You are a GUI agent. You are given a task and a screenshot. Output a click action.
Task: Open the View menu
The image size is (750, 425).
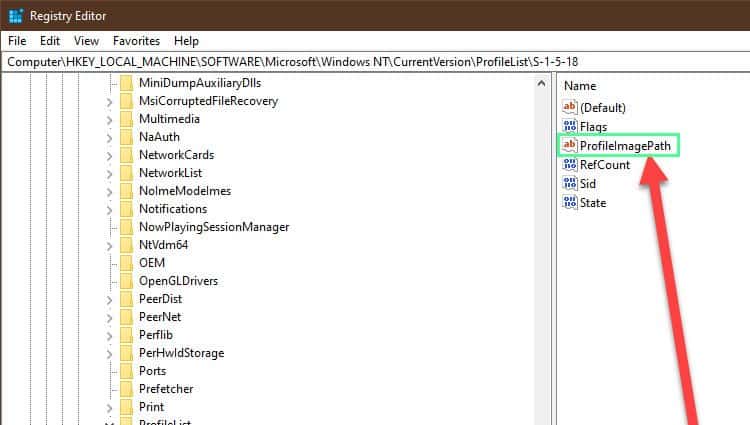(86, 41)
